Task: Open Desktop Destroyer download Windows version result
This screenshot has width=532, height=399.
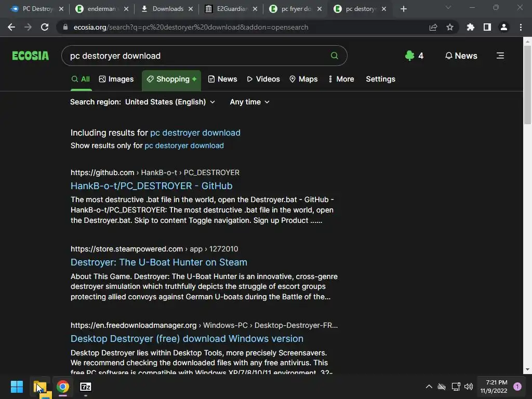Action: (187, 339)
